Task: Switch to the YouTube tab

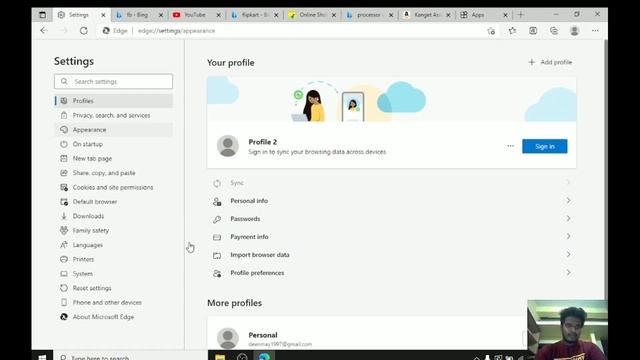Action: (x=194, y=15)
